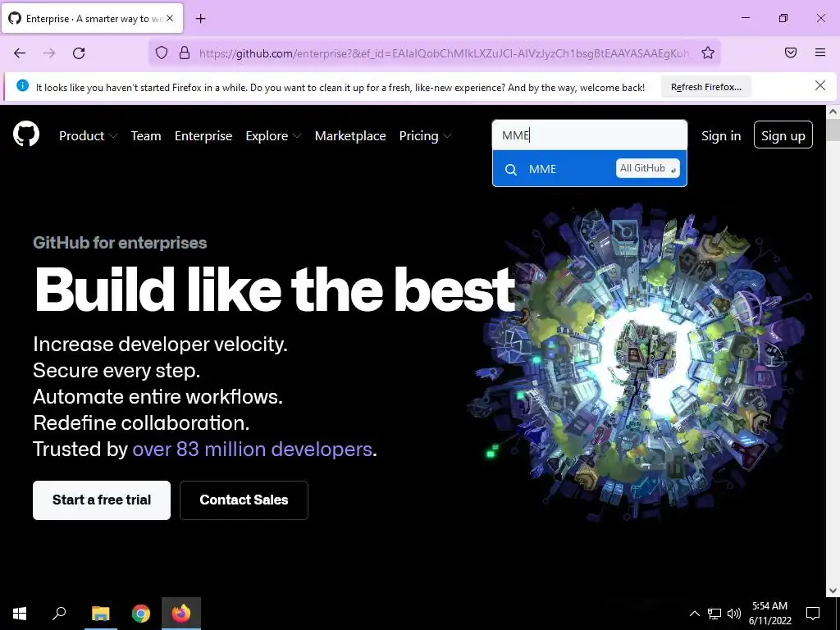Open Windows taskbar search
This screenshot has width=840, height=630.
[59, 614]
